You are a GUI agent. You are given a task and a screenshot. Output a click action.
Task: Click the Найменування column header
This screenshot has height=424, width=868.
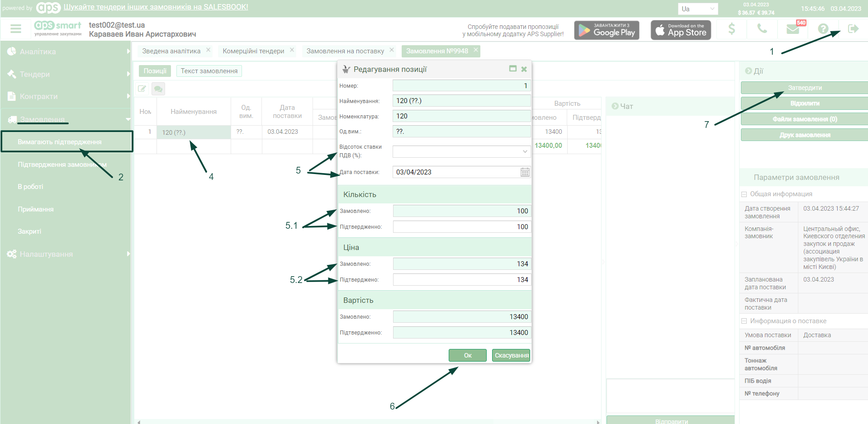pos(194,112)
